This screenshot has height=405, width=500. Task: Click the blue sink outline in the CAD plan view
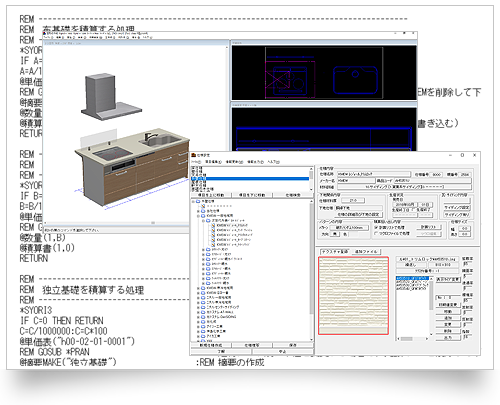point(355,80)
